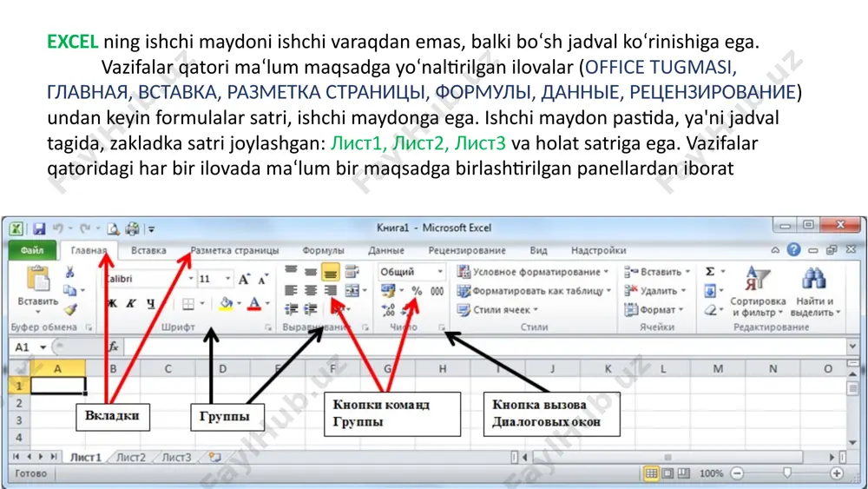The height and width of the screenshot is (489, 868).
Task: Click the Accounting Number Format currency icon
Action: [388, 291]
